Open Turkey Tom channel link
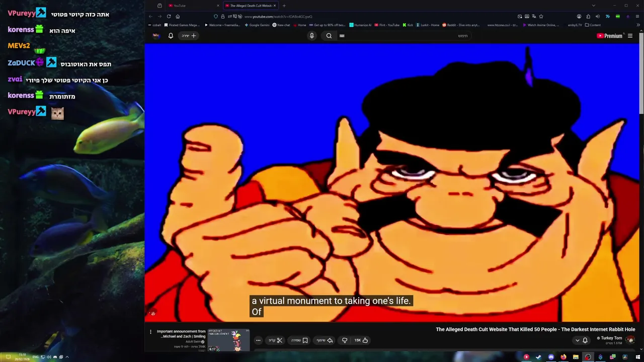644x362 pixels. (611, 338)
